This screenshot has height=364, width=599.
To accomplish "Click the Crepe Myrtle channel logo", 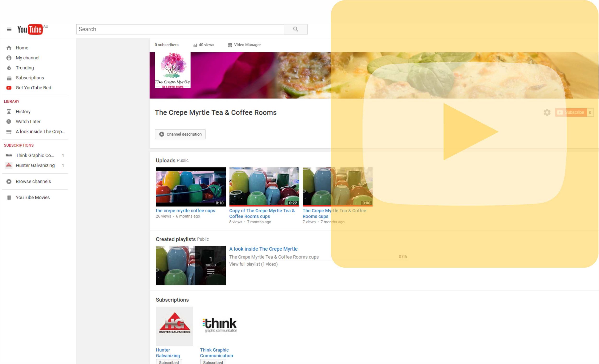I will point(173,70).
